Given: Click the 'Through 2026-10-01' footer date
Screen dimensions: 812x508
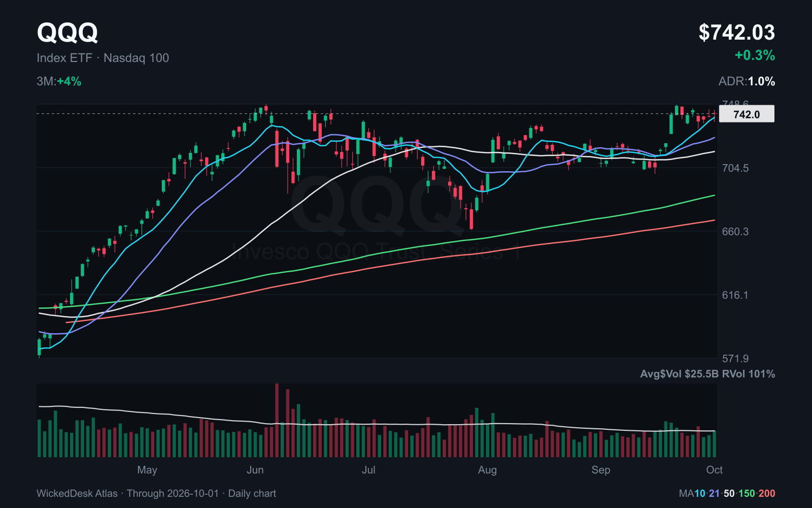Looking at the screenshot, I should 173,493.
